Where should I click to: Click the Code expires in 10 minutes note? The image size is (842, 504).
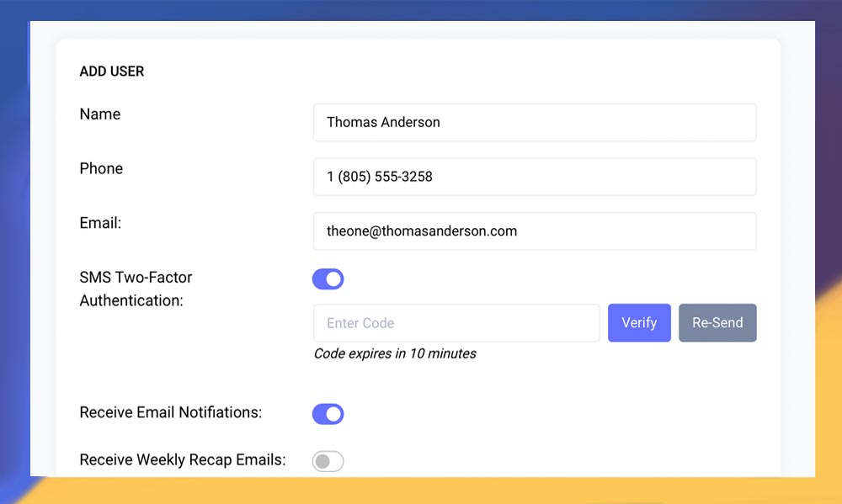(x=395, y=353)
